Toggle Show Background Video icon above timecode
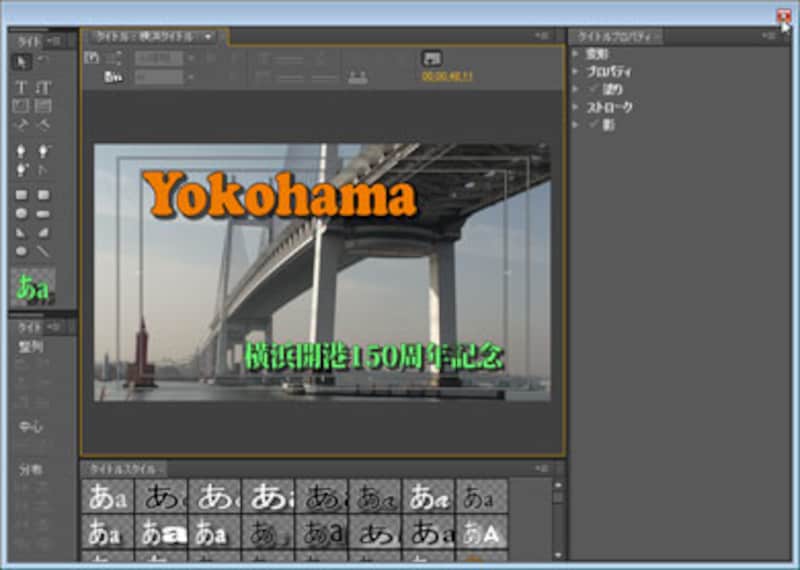This screenshot has width=800, height=570. tap(432, 58)
